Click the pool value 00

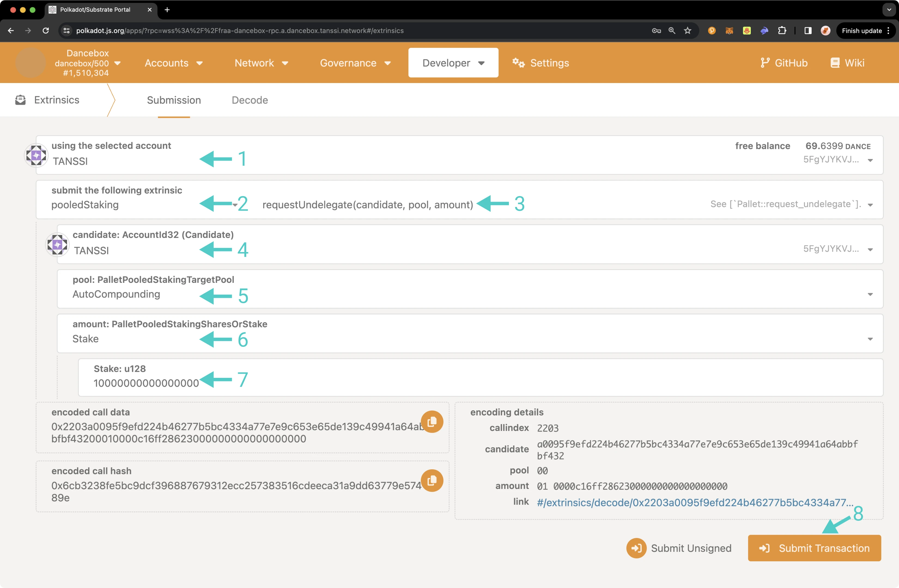542,471
